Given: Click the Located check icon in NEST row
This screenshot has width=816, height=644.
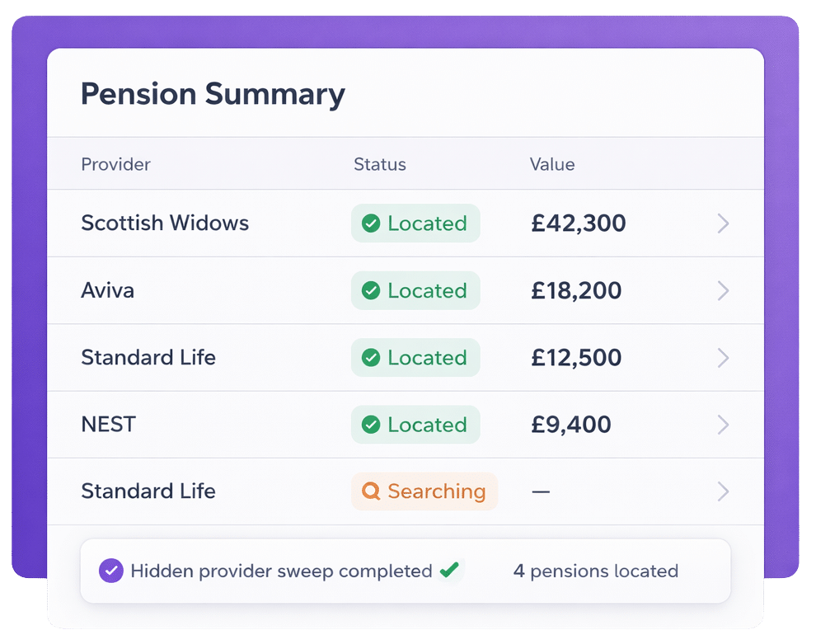Looking at the screenshot, I should point(371,425).
